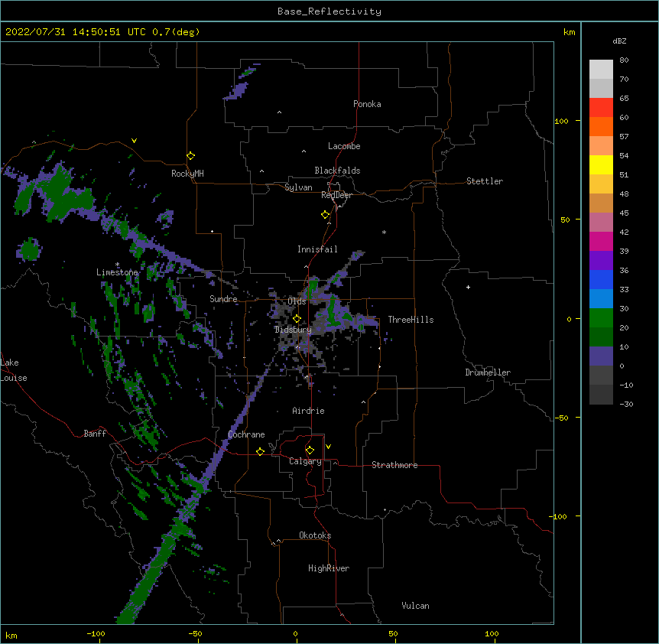
Task: Click the light blue 30-33 dBZ legend swatch
Action: click(601, 299)
